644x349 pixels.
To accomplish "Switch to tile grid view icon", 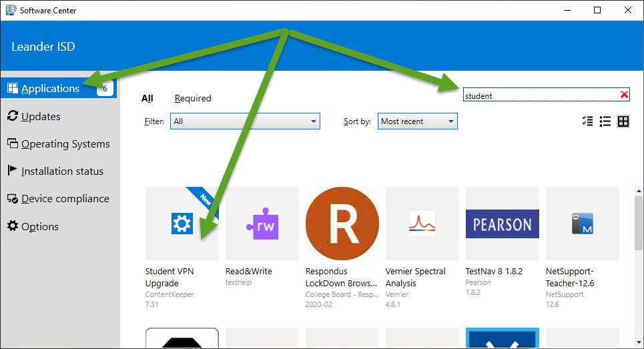I will pyautogui.click(x=623, y=121).
